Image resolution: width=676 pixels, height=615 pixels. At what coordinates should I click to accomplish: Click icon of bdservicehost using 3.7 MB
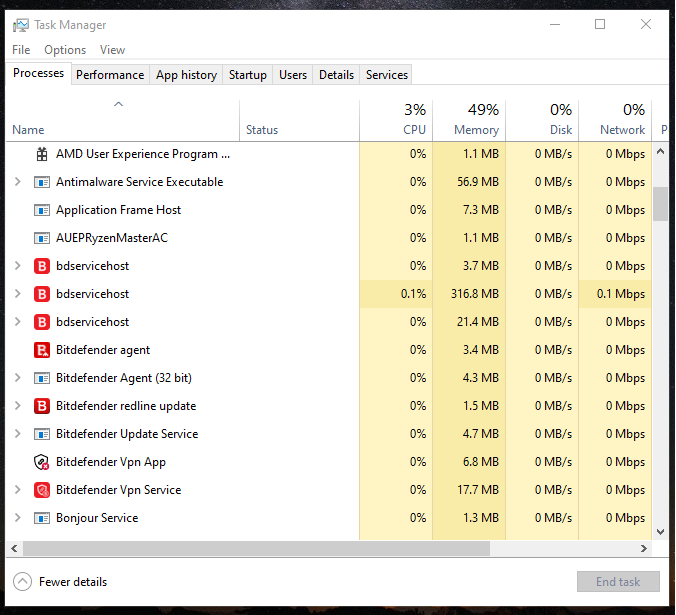coord(42,266)
